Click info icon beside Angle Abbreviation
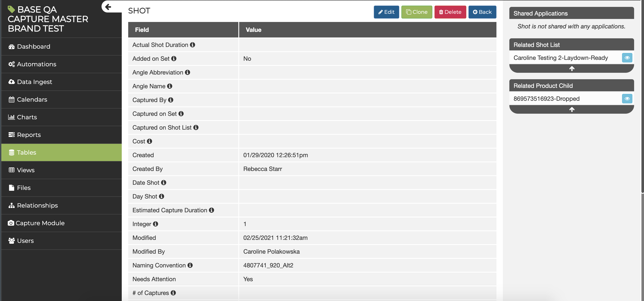 click(x=188, y=72)
